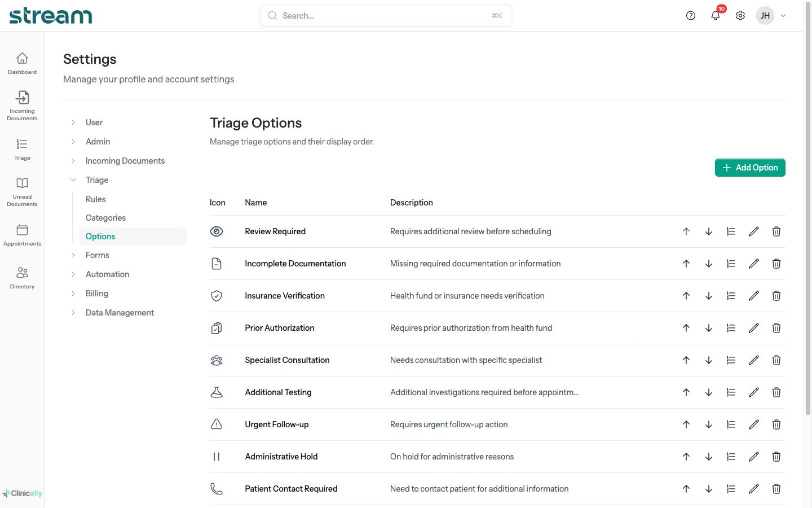Open the help question mark icon
This screenshot has width=812, height=508.
691,15
